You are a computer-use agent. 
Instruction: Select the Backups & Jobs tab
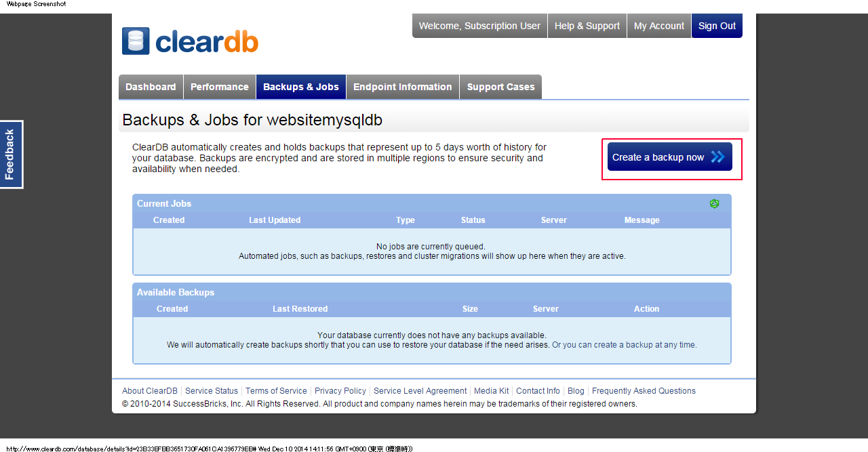[x=300, y=87]
